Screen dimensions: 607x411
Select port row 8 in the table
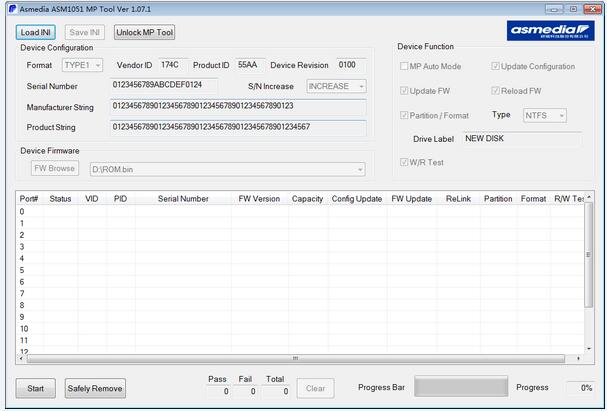coord(300,305)
